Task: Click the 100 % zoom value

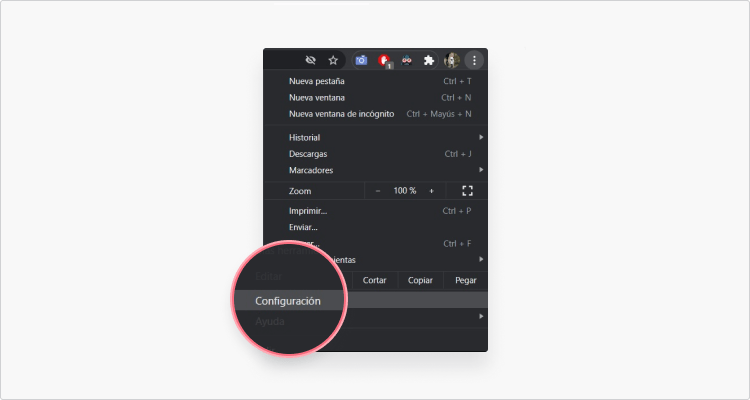Action: coord(405,191)
